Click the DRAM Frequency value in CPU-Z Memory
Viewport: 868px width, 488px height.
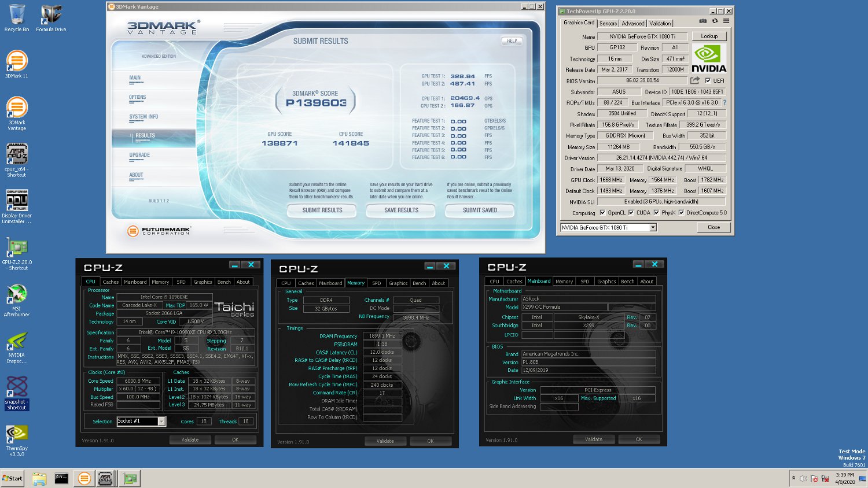pos(382,336)
